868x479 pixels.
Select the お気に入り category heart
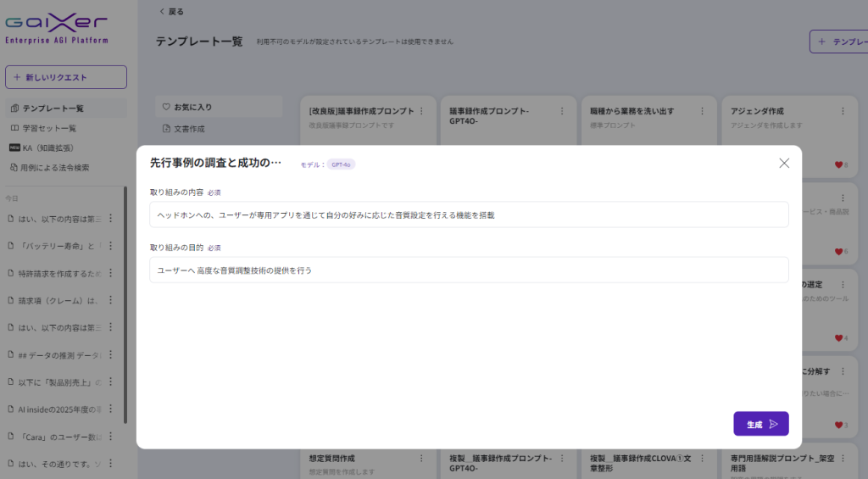point(167,108)
